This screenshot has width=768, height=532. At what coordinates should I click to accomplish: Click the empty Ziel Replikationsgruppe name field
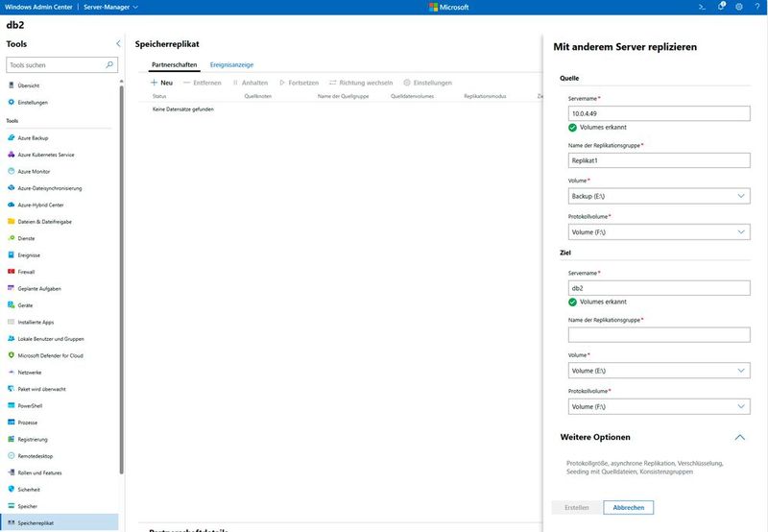pyautogui.click(x=659, y=335)
